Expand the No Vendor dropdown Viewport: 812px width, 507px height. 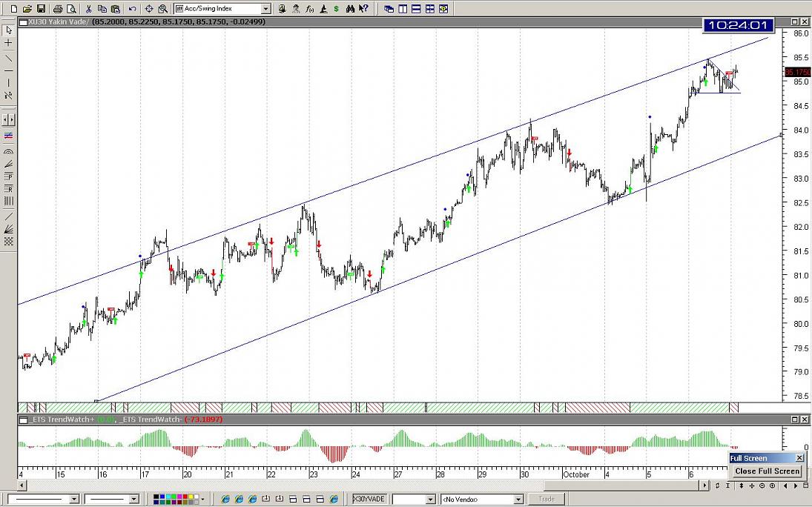[x=518, y=499]
